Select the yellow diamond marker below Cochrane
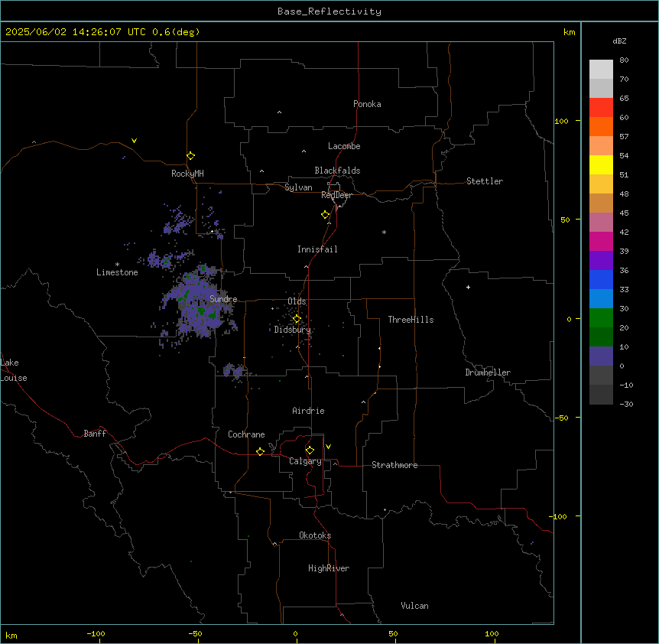 [x=260, y=451]
